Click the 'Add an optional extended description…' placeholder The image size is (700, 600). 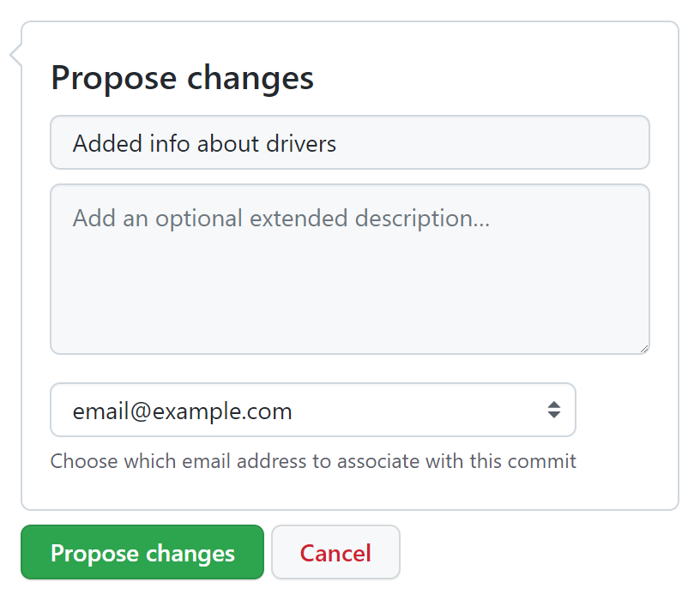click(x=281, y=219)
